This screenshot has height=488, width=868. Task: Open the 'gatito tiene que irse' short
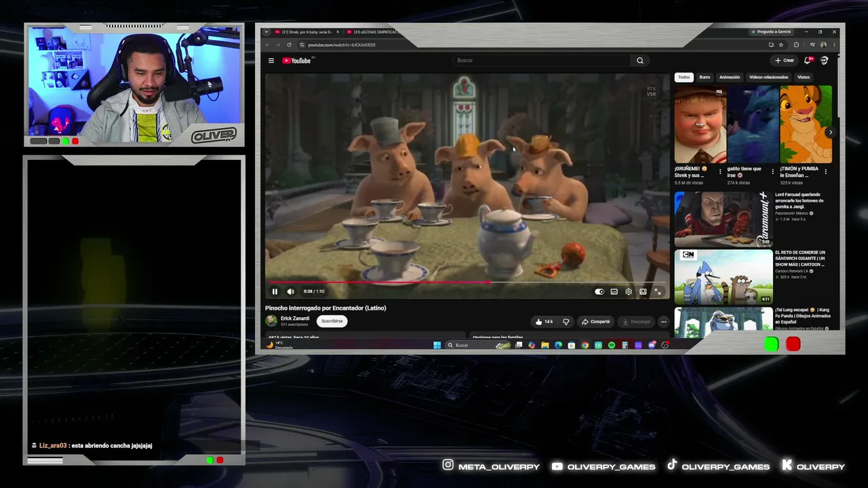tap(753, 125)
